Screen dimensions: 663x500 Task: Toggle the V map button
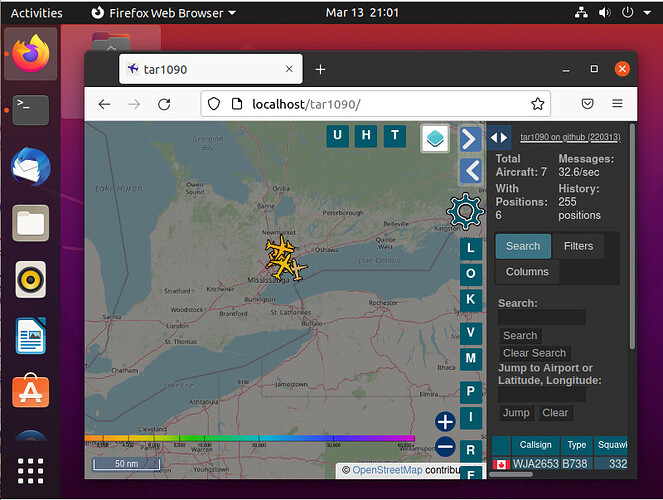(471, 333)
